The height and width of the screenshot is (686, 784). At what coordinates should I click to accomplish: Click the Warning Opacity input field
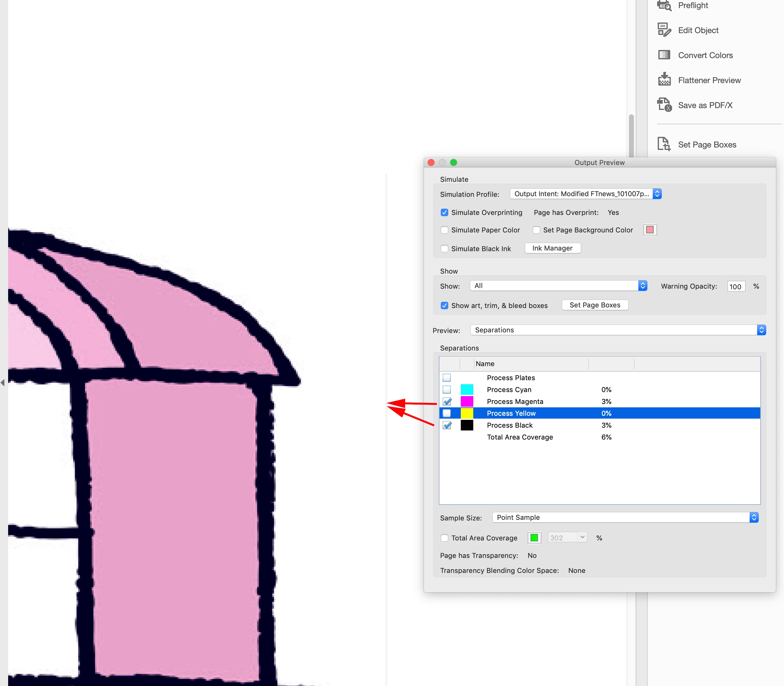[x=736, y=286]
